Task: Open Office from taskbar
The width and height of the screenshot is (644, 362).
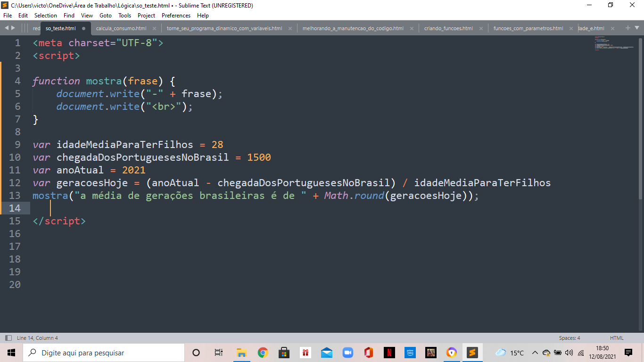Action: click(369, 353)
